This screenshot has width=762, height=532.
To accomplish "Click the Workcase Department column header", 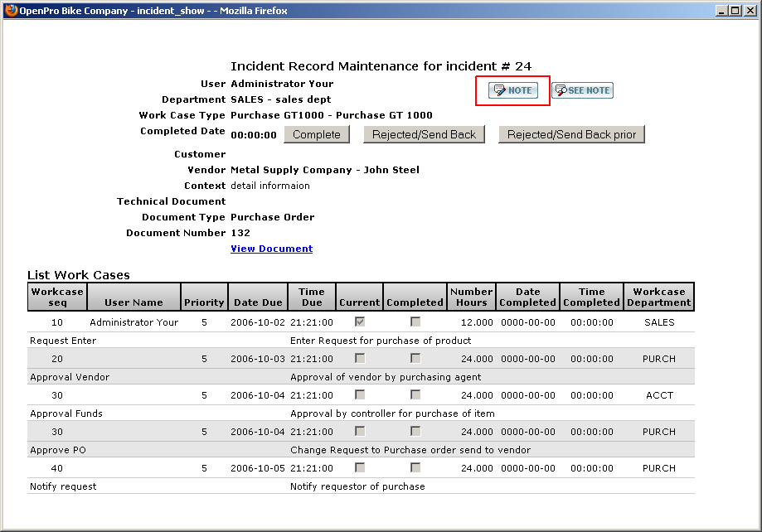I will coord(659,297).
